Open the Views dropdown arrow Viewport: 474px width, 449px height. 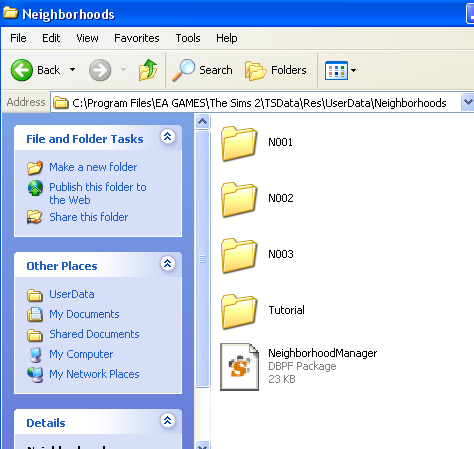point(353,70)
